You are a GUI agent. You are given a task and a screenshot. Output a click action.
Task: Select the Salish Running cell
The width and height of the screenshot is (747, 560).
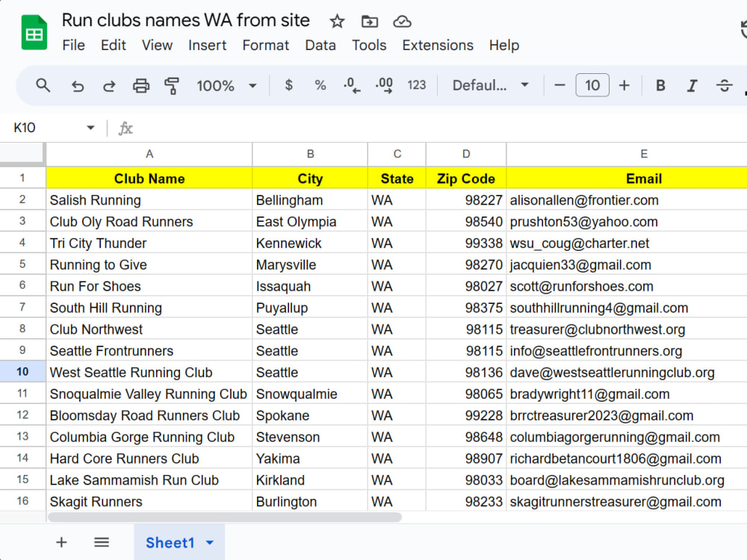pyautogui.click(x=149, y=200)
